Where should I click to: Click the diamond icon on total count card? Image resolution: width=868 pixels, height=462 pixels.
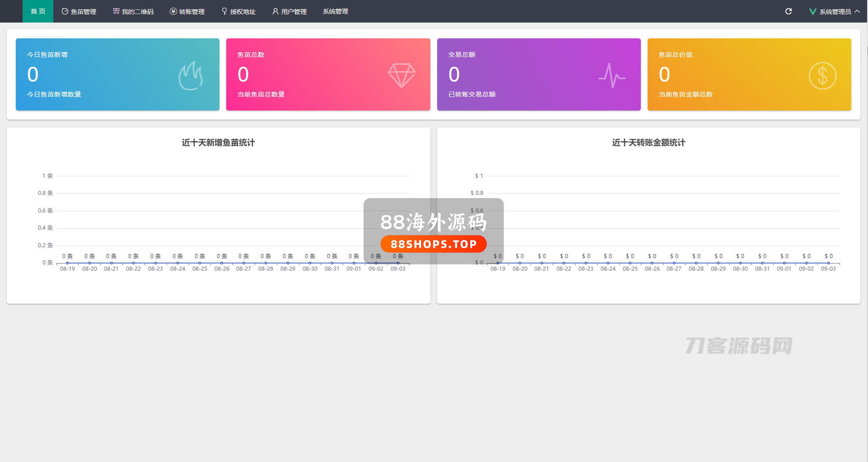401,75
